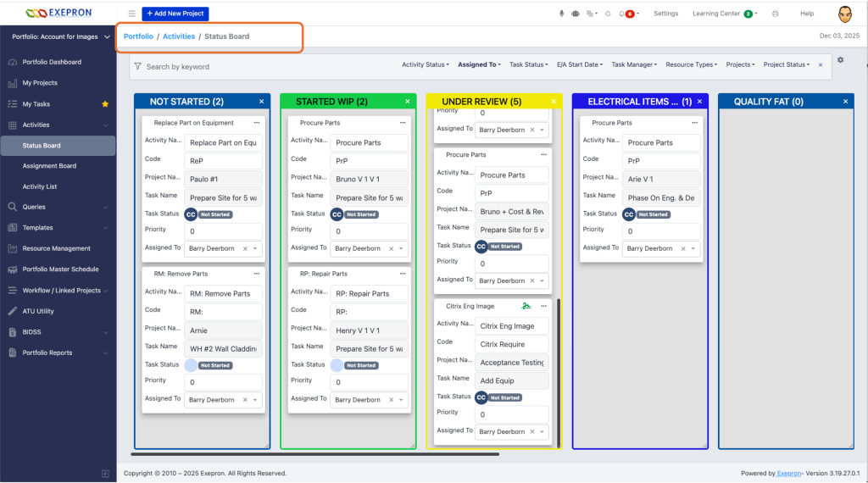This screenshot has width=868, height=483.
Task: Open Assignment Board in sidebar
Action: coord(49,166)
